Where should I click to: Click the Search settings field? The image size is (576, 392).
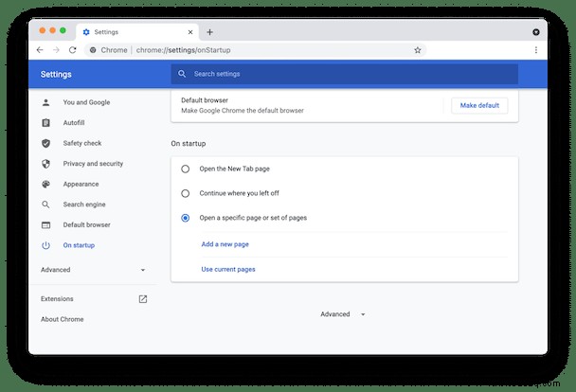(345, 74)
